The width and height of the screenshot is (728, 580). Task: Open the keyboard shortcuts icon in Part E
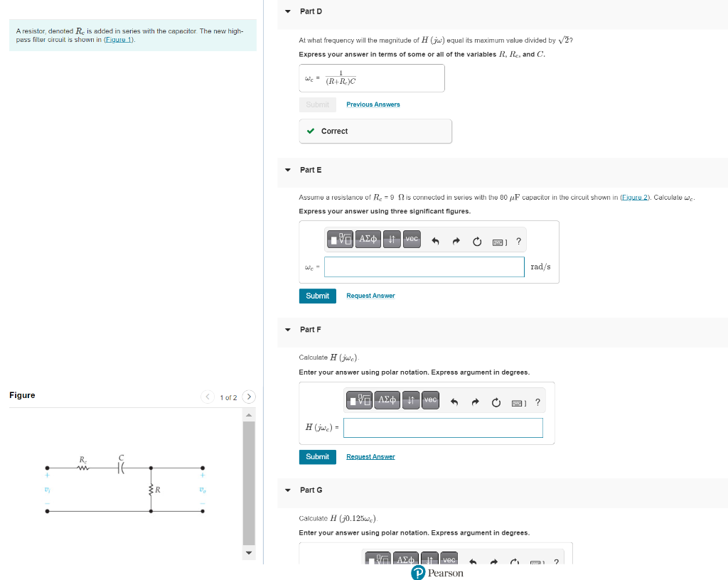click(498, 242)
